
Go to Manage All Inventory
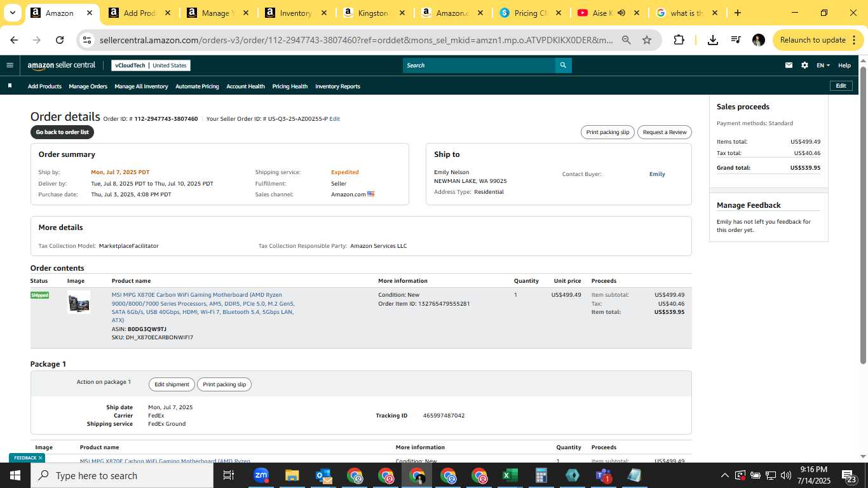[141, 86]
